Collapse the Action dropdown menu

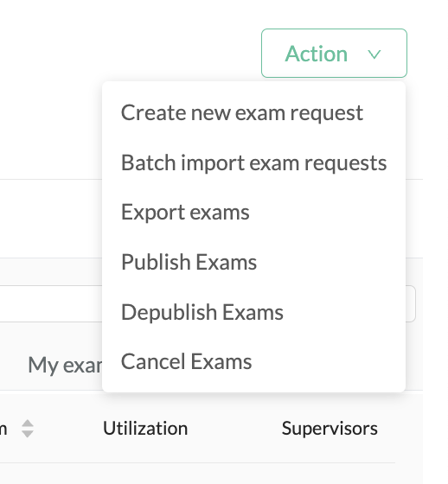click(x=334, y=53)
